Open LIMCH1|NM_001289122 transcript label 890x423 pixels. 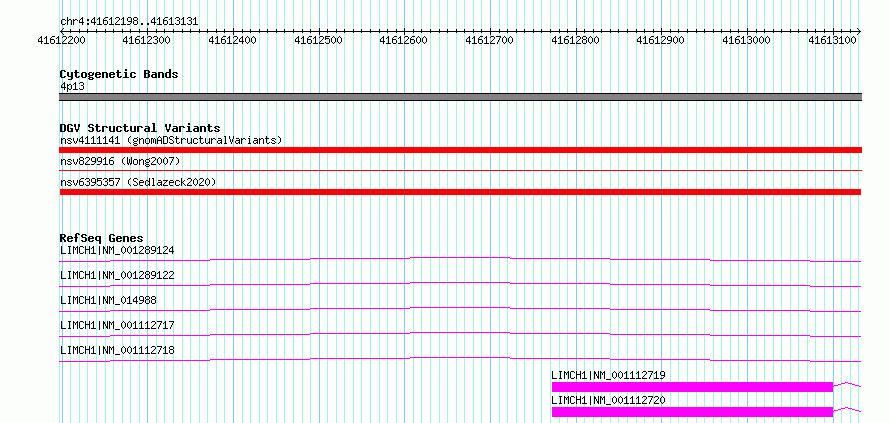click(117, 275)
